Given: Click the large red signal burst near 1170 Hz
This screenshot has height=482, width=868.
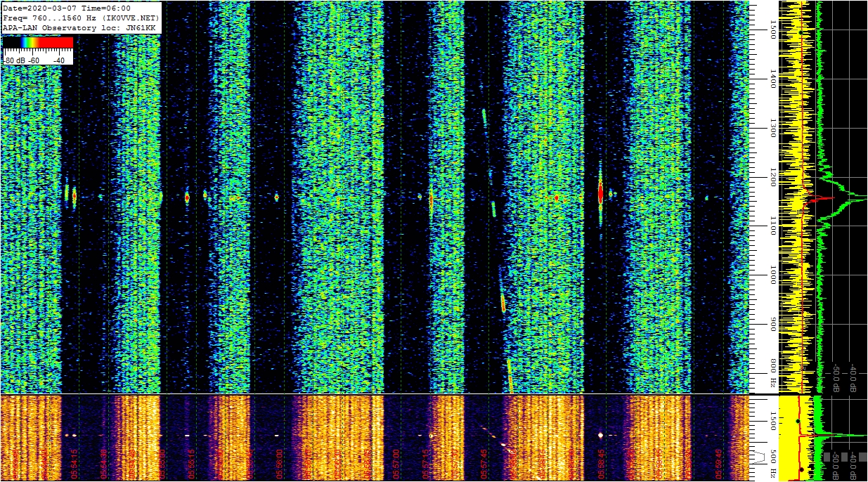Looking at the screenshot, I should coord(601,193).
